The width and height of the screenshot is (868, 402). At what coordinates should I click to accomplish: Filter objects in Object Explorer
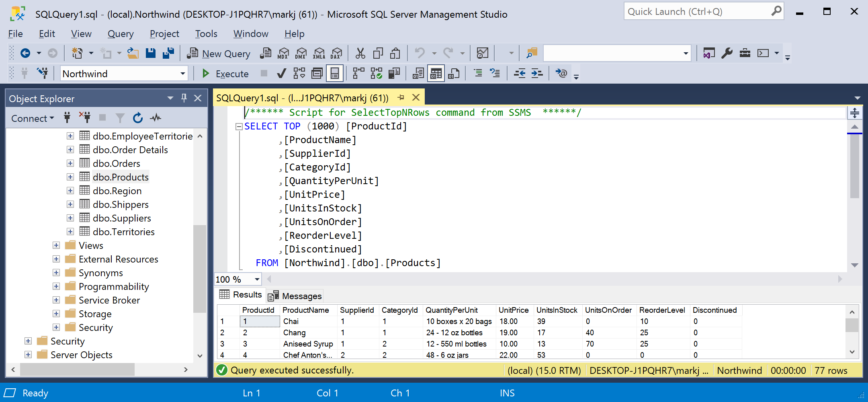click(x=120, y=118)
